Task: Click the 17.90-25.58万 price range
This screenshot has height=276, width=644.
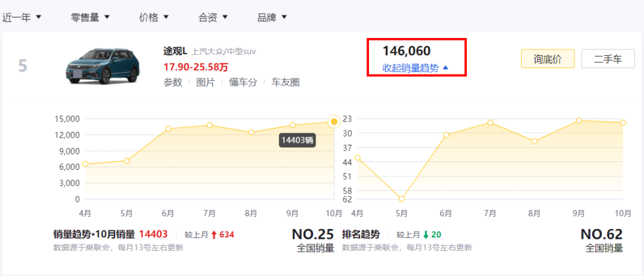Action: click(x=196, y=67)
